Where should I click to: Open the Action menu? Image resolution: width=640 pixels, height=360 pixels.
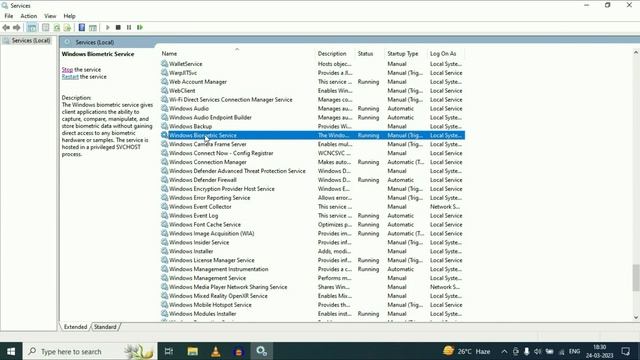(x=29, y=16)
